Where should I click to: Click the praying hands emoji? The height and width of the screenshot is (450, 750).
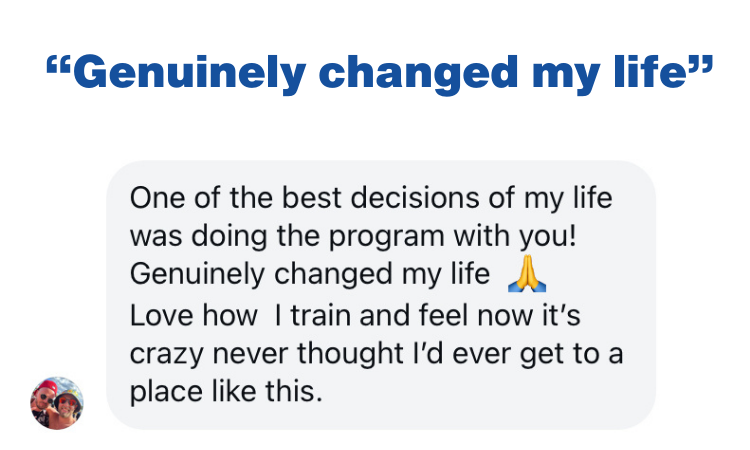[526, 272]
